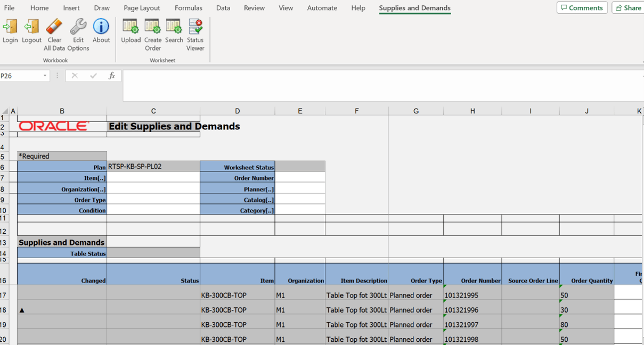
Task: Switch to the Insert tab
Action: pos(71,8)
